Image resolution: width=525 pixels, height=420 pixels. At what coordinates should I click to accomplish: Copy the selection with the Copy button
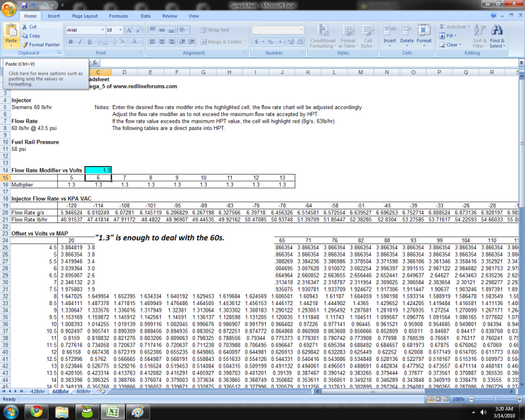[x=30, y=35]
